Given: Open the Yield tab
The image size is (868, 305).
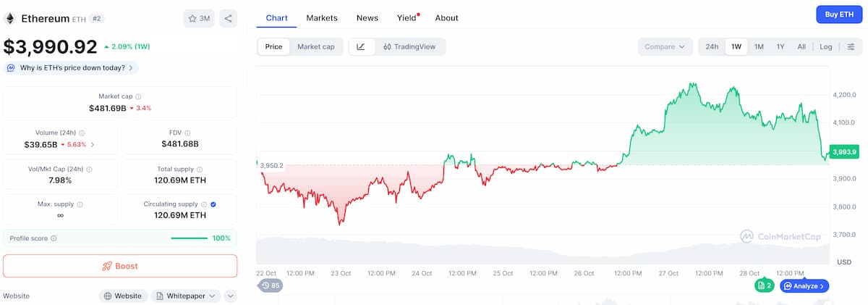Looking at the screenshot, I should coord(407,17).
